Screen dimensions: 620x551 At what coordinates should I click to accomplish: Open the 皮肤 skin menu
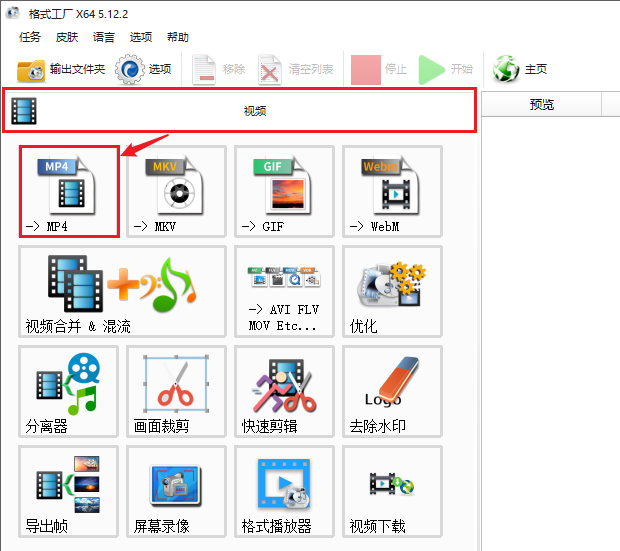67,37
